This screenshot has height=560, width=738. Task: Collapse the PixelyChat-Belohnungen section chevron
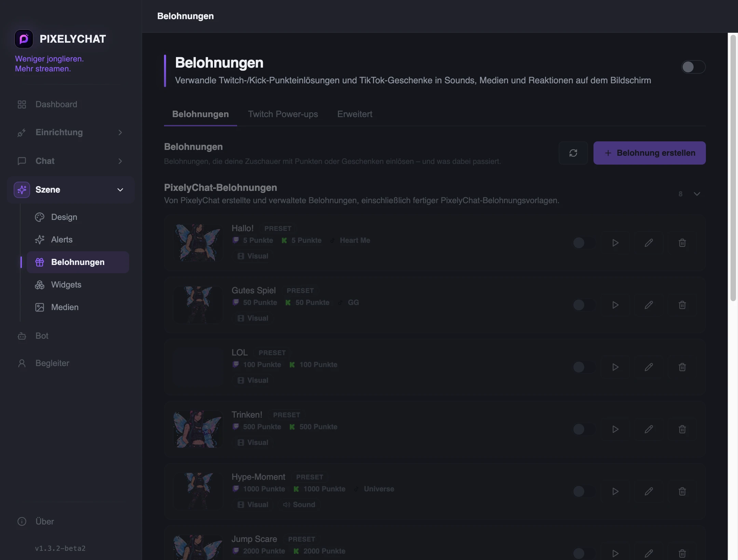697,194
